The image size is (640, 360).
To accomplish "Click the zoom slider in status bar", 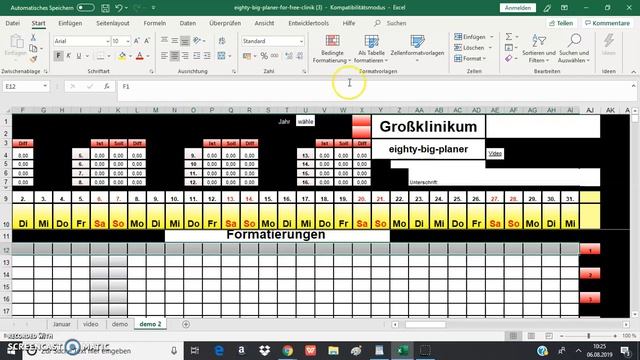I will 588,336.
